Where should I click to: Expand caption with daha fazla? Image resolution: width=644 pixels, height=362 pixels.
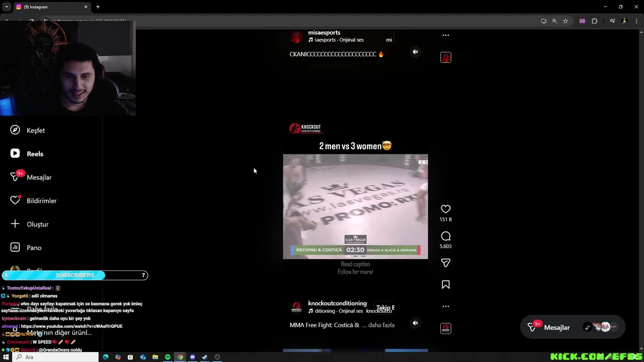(x=381, y=325)
